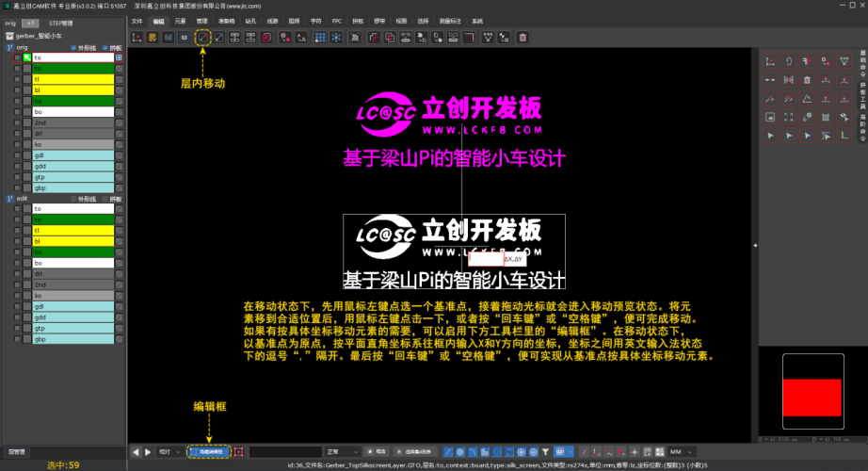Click the 选择集4历史 button
The height and width of the screenshot is (471, 868).
pyautogui.click(x=414, y=452)
